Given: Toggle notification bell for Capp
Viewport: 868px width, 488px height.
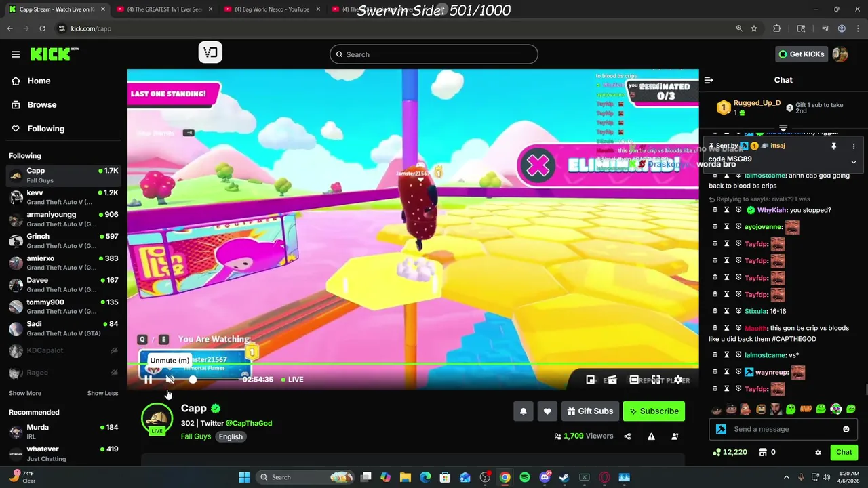Looking at the screenshot, I should (523, 411).
